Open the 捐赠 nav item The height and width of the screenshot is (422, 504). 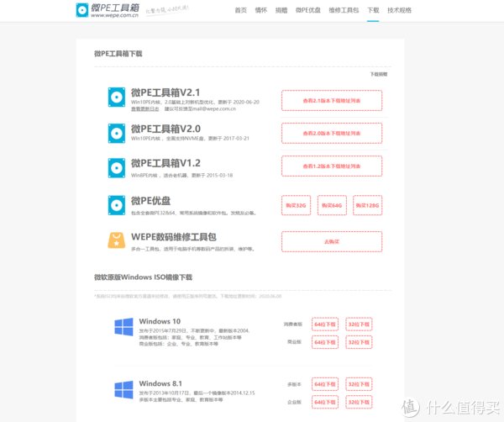(x=281, y=10)
